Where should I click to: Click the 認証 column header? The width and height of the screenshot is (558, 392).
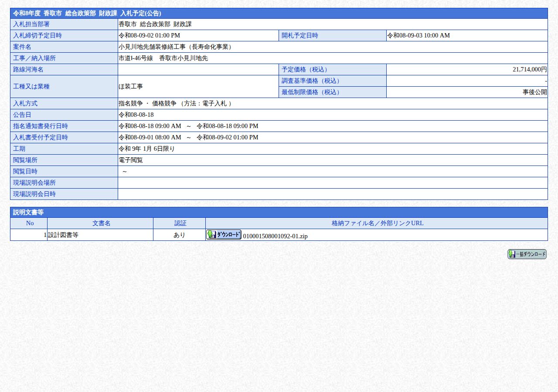(x=179, y=223)
